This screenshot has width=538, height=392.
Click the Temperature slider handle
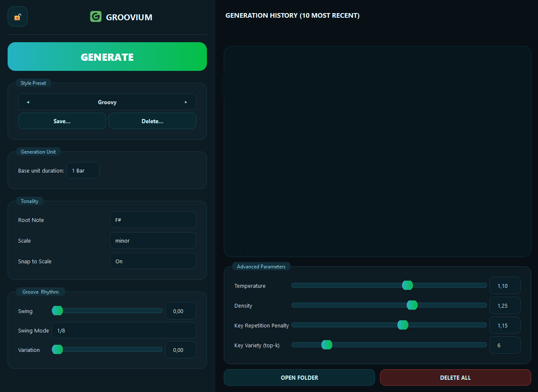(408, 285)
